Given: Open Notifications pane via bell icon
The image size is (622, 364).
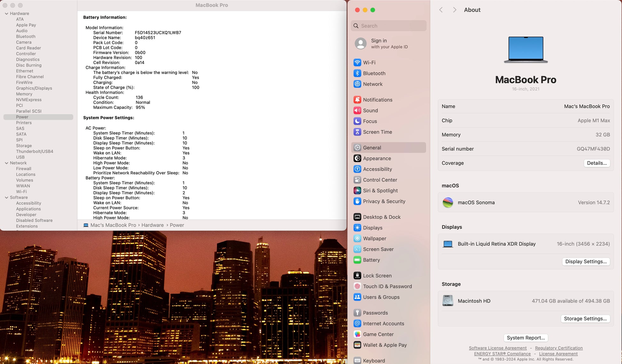Looking at the screenshot, I should pyautogui.click(x=357, y=100).
